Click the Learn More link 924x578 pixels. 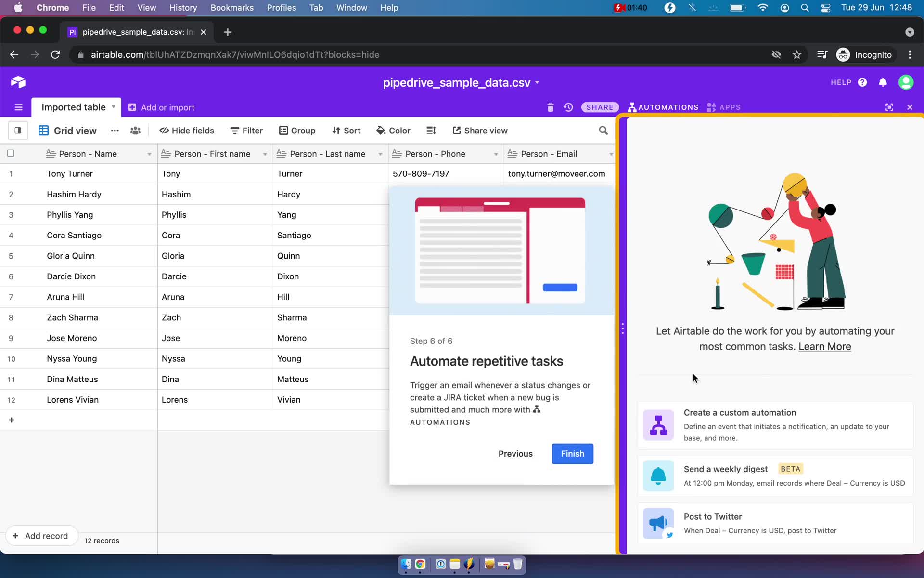[x=824, y=346]
